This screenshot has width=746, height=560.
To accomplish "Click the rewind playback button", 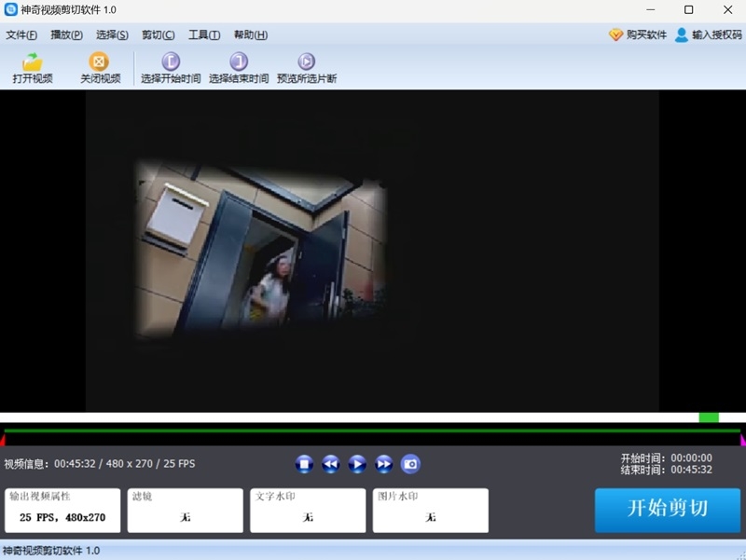I will point(331,464).
